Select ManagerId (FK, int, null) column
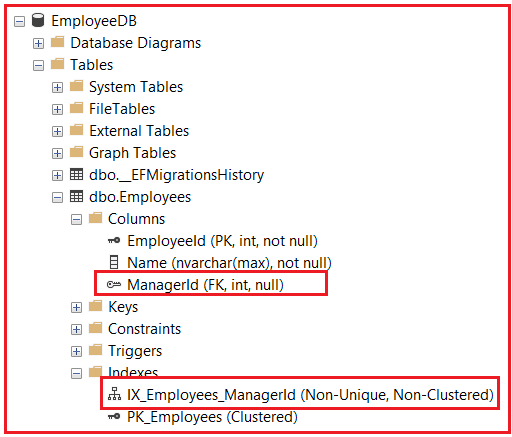This screenshot has height=437, width=512. click(205, 285)
